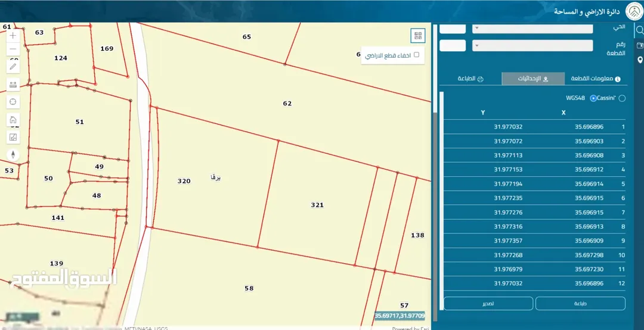Select parcel 51 label on map
This screenshot has width=644, height=330.
pyautogui.click(x=79, y=122)
